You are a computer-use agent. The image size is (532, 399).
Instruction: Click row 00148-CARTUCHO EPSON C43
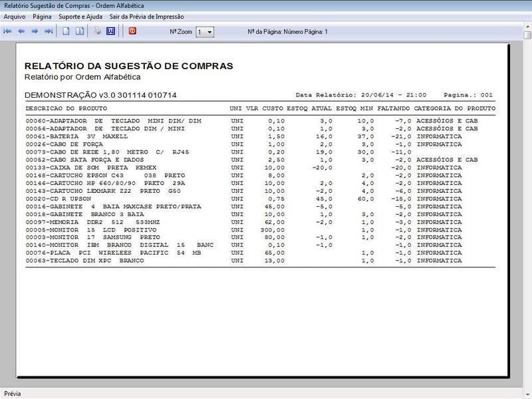click(x=244, y=176)
